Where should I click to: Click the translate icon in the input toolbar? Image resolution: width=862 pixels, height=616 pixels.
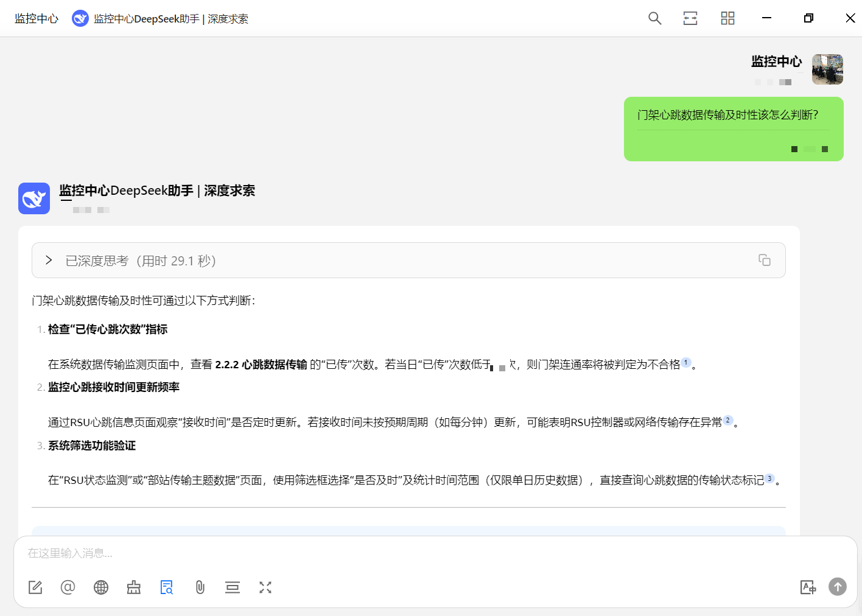808,587
